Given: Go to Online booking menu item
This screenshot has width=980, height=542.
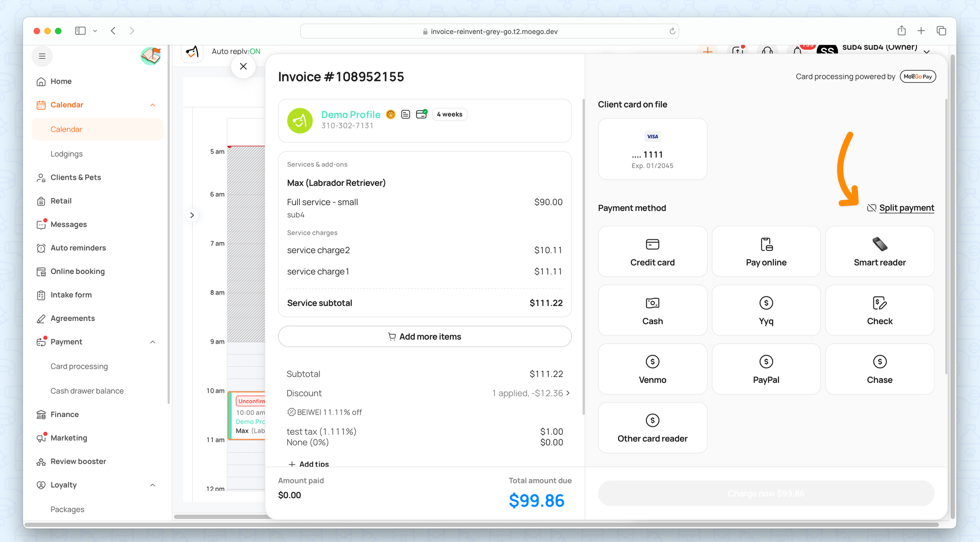Looking at the screenshot, I should click(x=77, y=271).
